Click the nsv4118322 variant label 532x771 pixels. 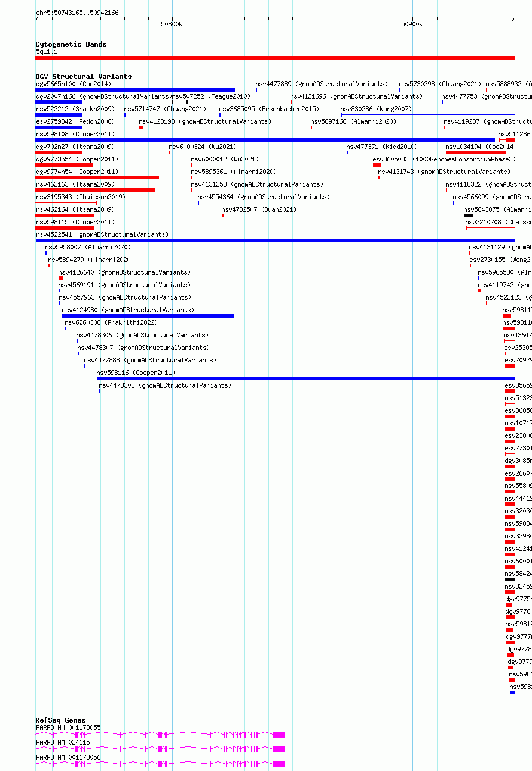pos(488,184)
